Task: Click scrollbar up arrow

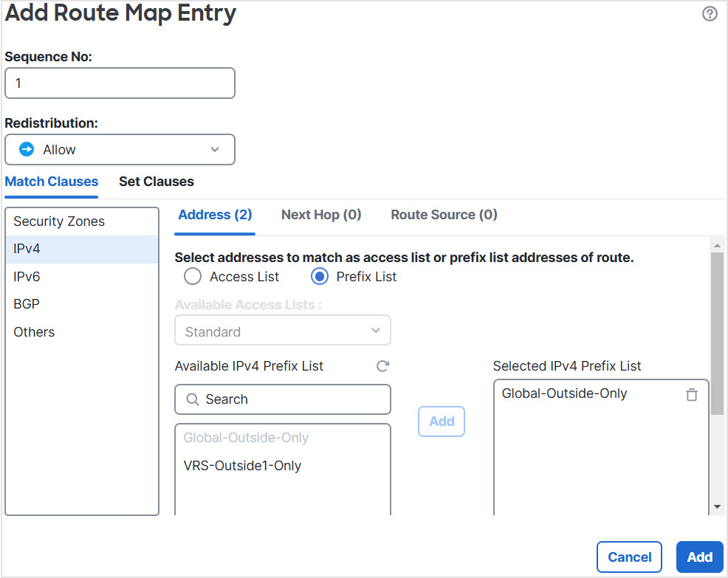Action: [x=717, y=244]
